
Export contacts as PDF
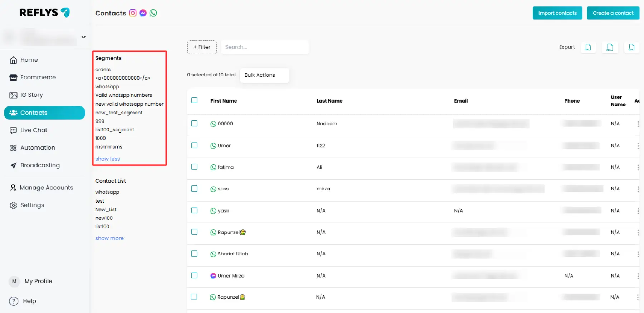point(588,47)
